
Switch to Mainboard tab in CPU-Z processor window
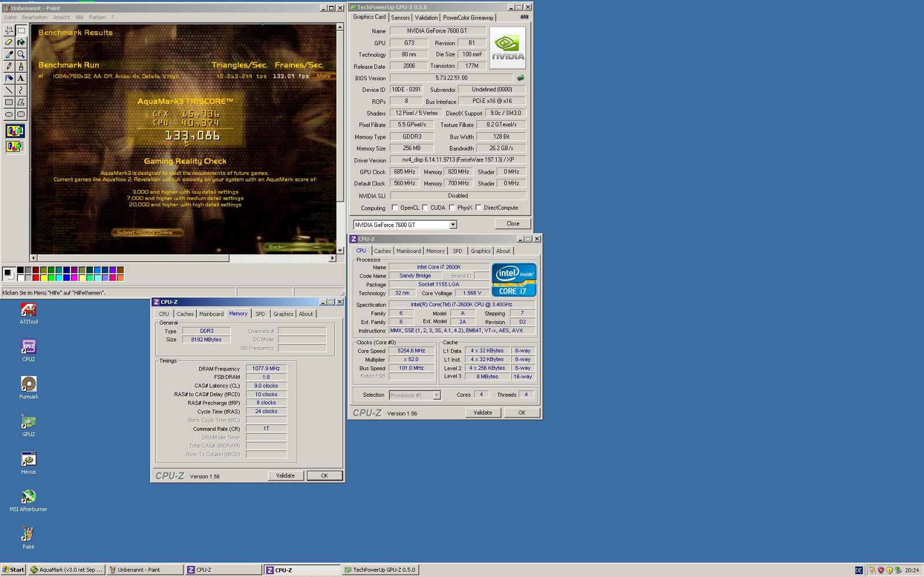[x=408, y=251]
